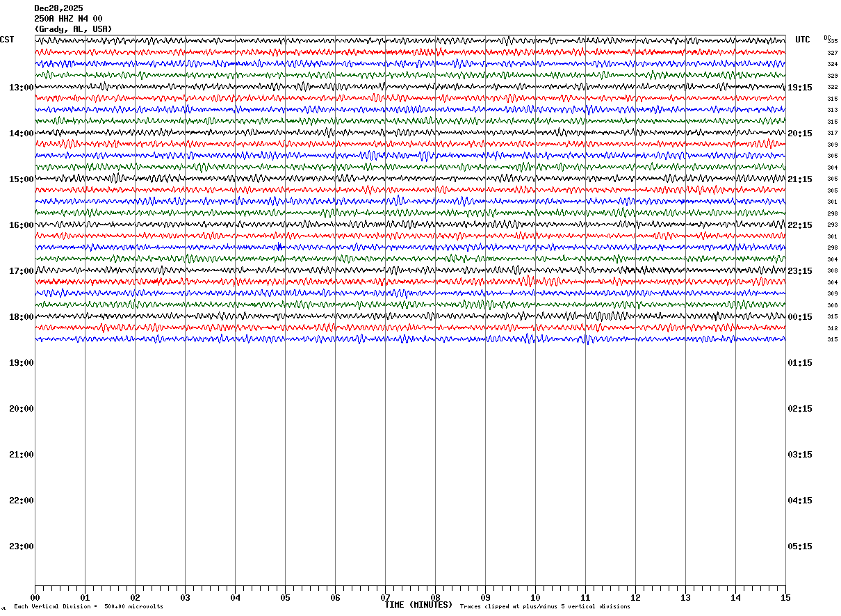Click the 17:00 CST time label
Image resolution: width=841 pixels, height=616 pixels.
tap(22, 271)
